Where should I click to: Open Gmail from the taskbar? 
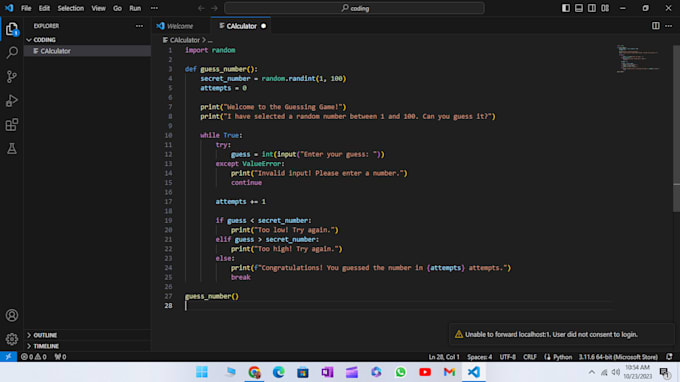pyautogui.click(x=449, y=372)
